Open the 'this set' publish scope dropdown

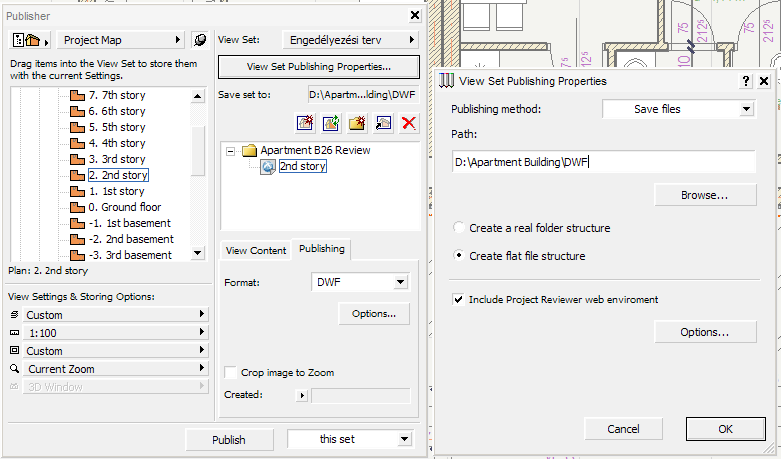[x=351, y=439]
